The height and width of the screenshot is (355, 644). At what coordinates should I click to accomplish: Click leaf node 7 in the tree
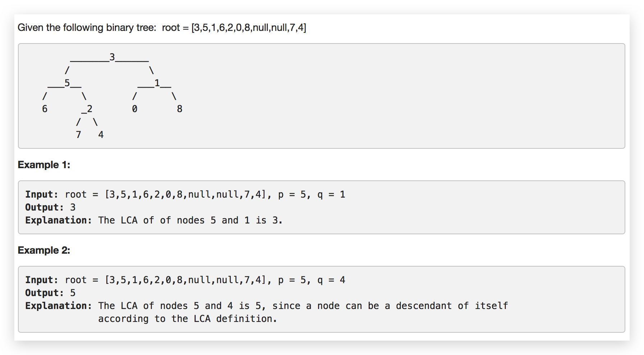point(78,135)
